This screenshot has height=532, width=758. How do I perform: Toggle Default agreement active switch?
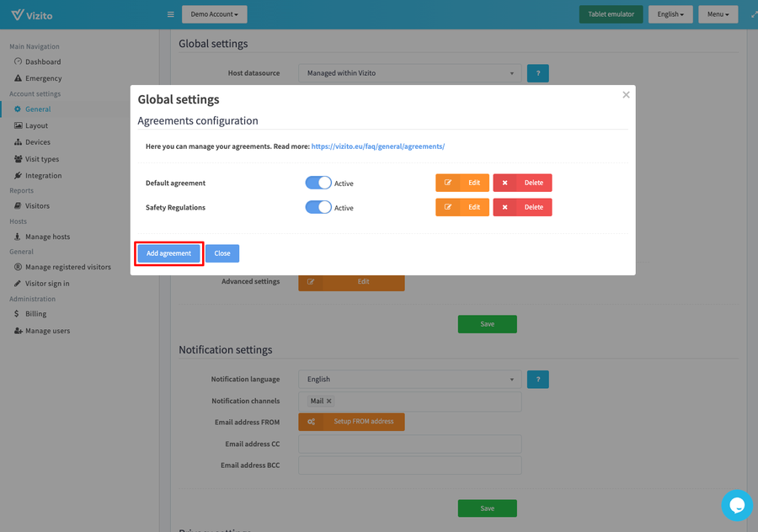[318, 183]
